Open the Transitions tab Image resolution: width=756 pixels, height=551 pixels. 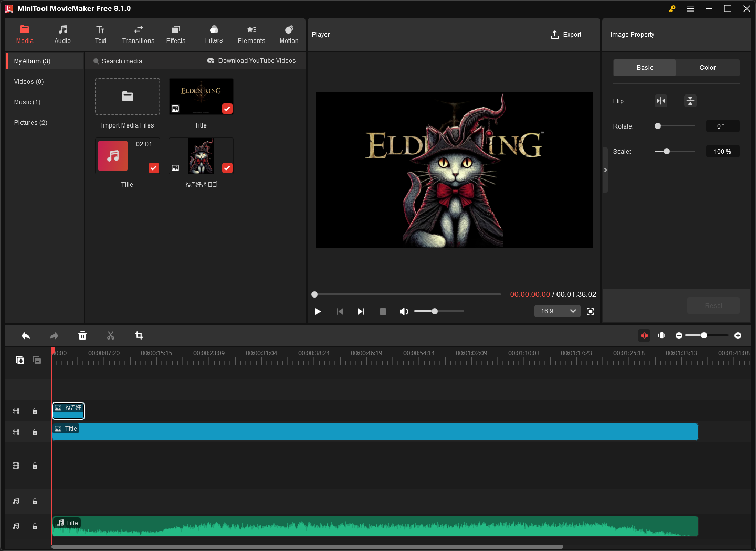138,35
